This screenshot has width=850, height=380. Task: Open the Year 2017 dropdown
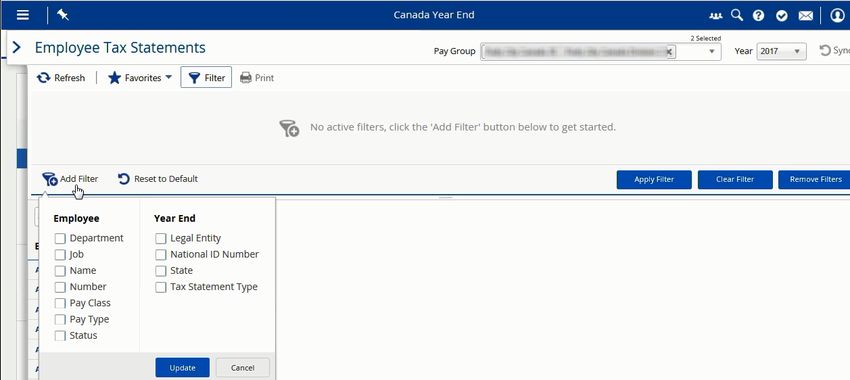(781, 51)
